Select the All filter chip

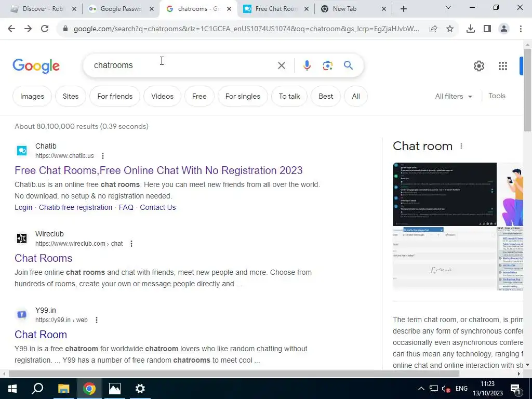tap(356, 96)
